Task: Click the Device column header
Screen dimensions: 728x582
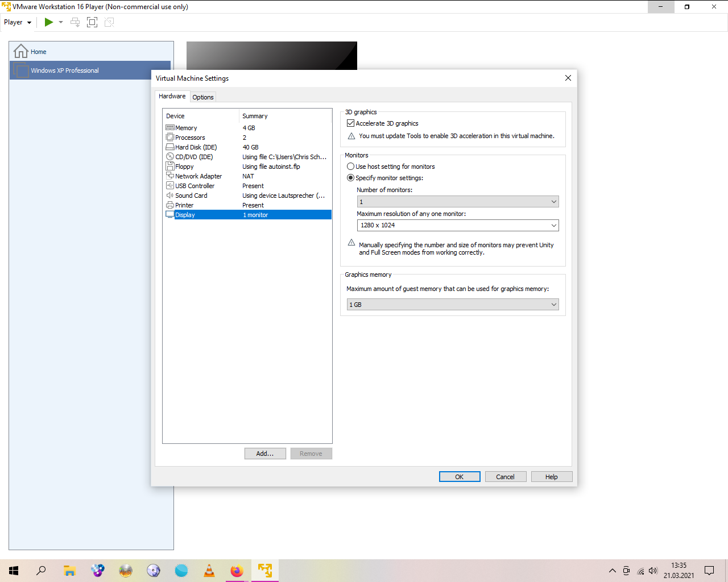Action: click(x=201, y=116)
